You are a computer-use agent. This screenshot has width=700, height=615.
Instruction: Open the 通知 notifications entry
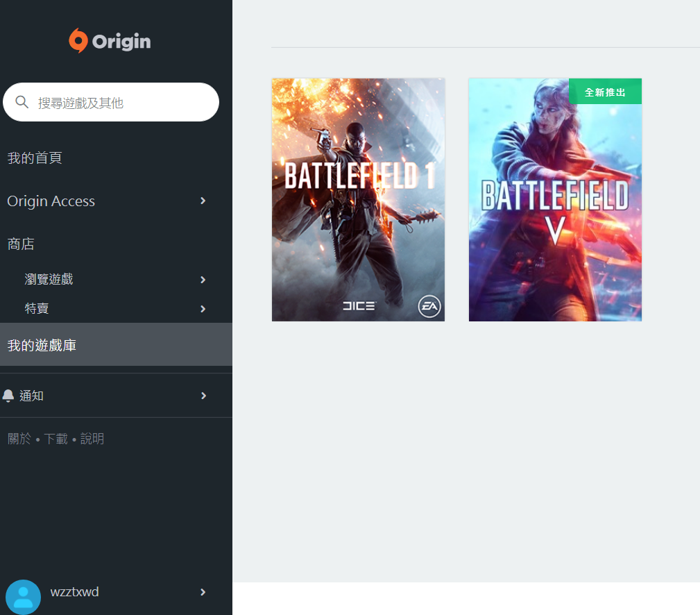(31, 396)
